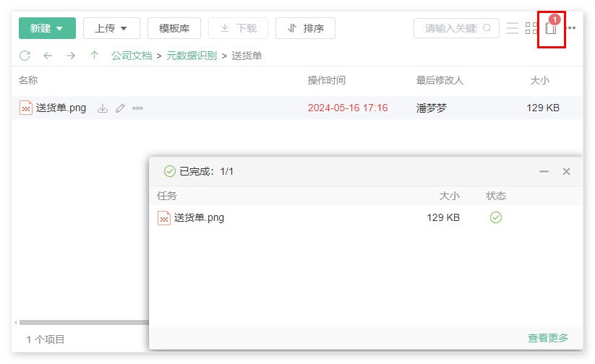This screenshot has height=364, width=595.
Task: Sort by 操作时间 column header
Action: pos(327,80)
